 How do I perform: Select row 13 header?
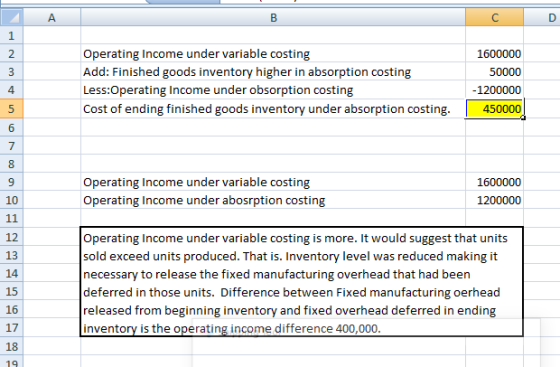(x=12, y=255)
